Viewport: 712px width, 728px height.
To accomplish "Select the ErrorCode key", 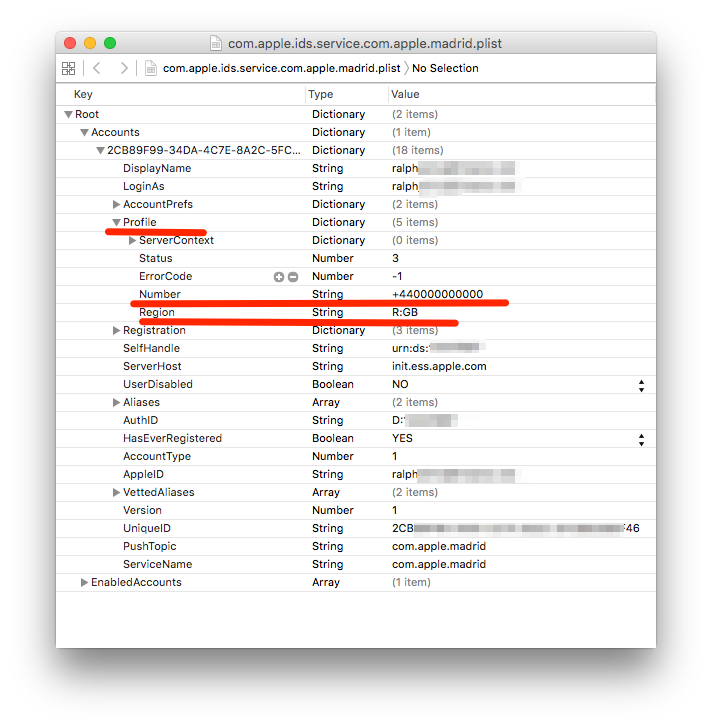I will [x=165, y=276].
